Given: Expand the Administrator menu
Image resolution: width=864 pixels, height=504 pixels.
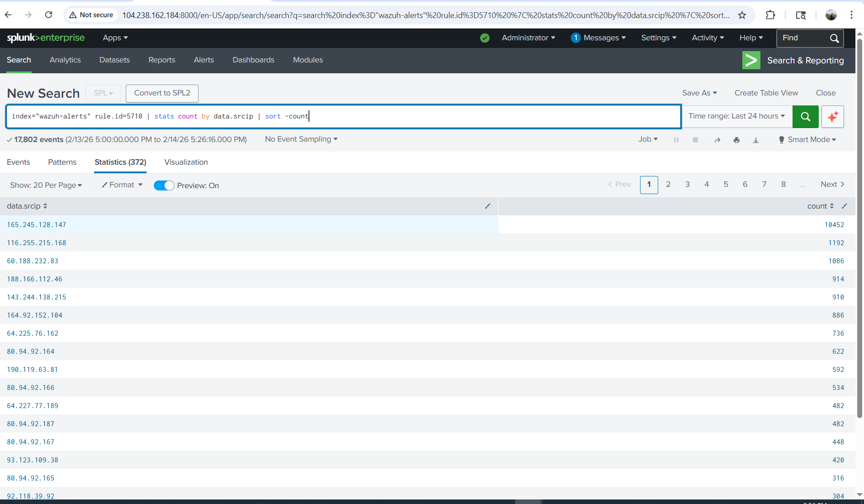Looking at the screenshot, I should pos(528,38).
